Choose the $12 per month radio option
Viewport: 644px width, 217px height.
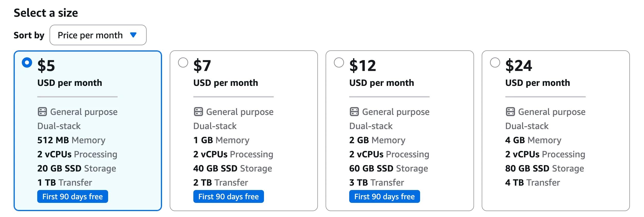[x=339, y=62]
